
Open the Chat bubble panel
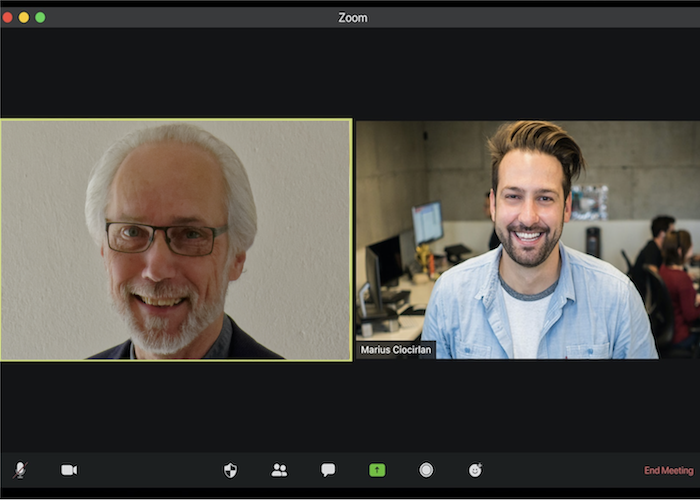coord(328,470)
